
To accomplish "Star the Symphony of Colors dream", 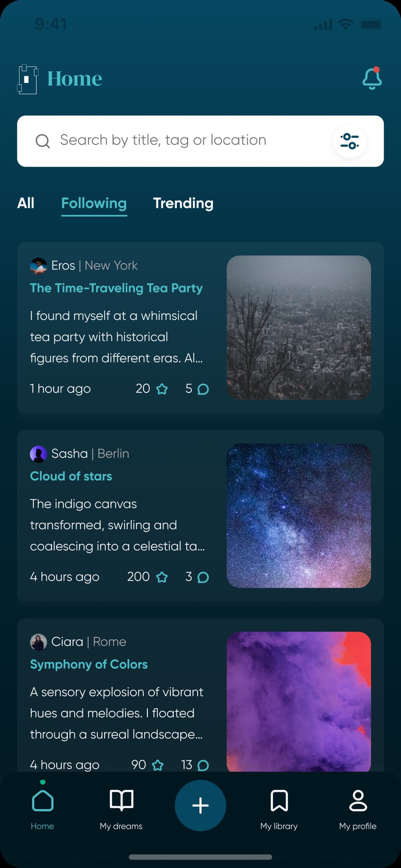I will coord(158,765).
